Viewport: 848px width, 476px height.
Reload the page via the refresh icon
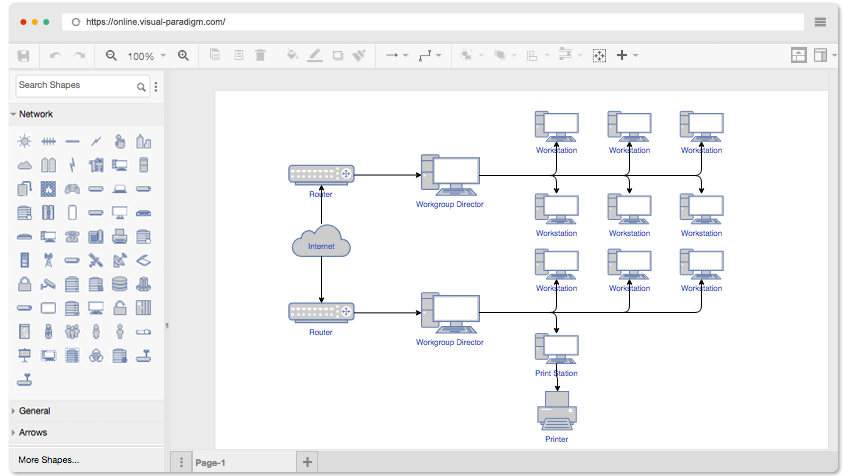tap(76, 22)
